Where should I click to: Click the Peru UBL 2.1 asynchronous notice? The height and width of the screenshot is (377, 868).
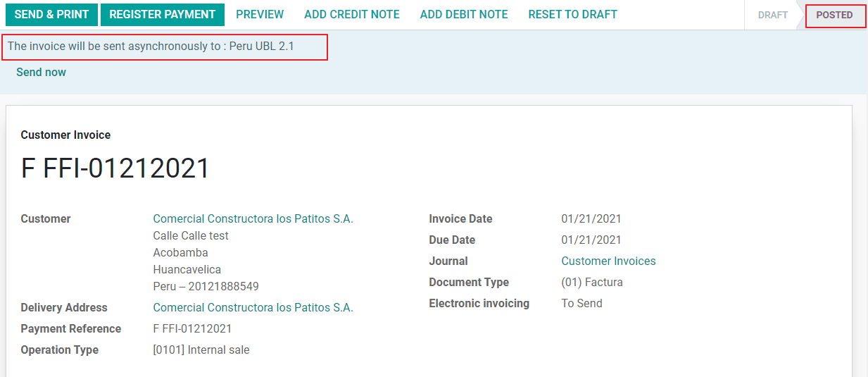[x=151, y=47]
